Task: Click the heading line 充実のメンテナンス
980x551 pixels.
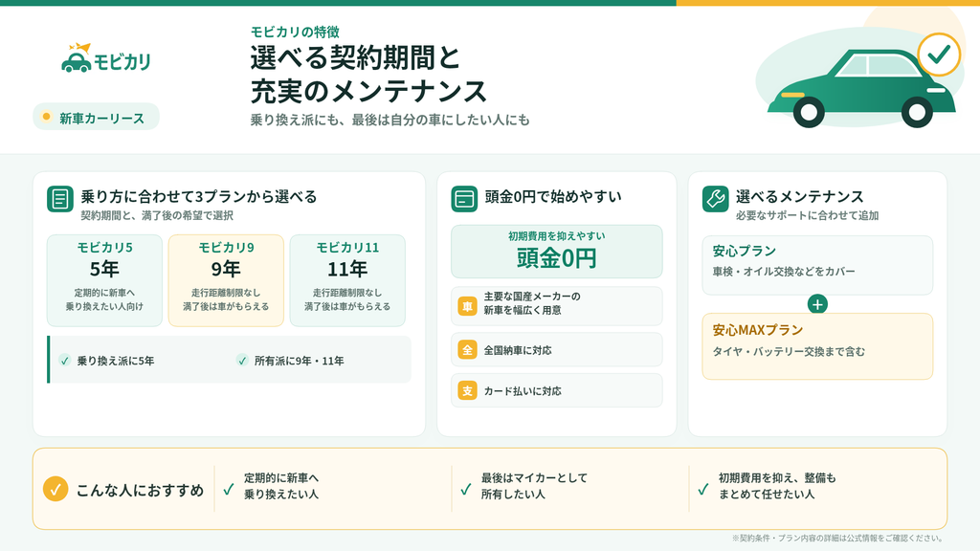Action: [368, 91]
